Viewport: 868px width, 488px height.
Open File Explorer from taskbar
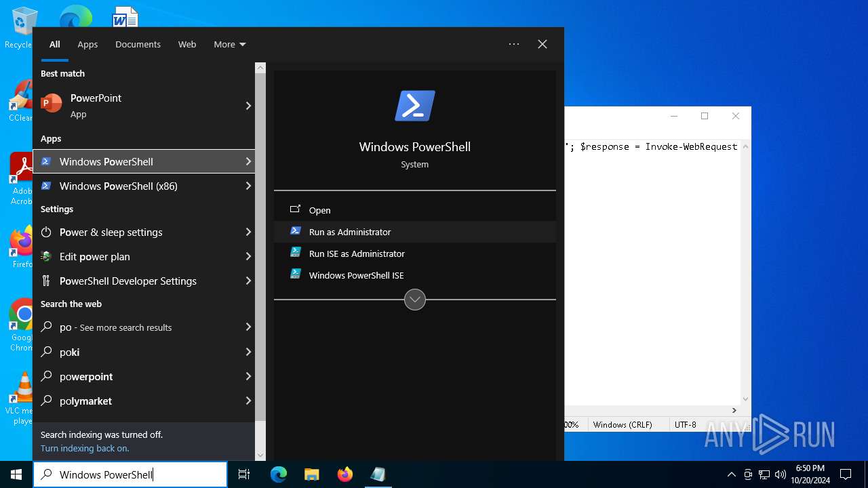point(312,474)
